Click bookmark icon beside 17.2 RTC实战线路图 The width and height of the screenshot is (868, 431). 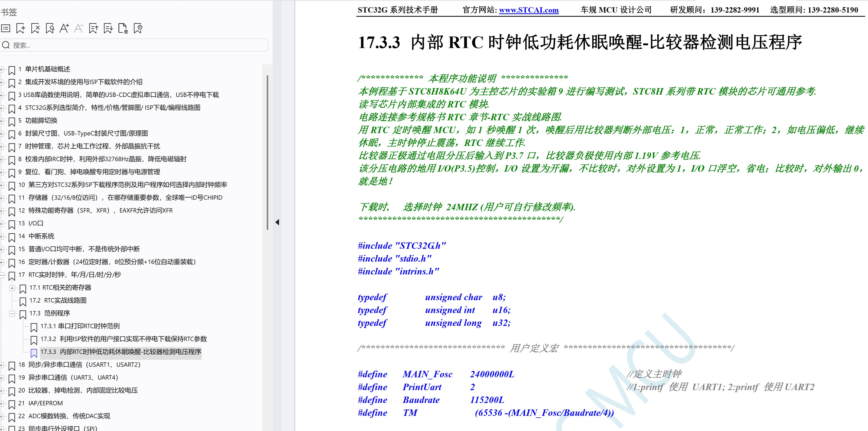(23, 302)
